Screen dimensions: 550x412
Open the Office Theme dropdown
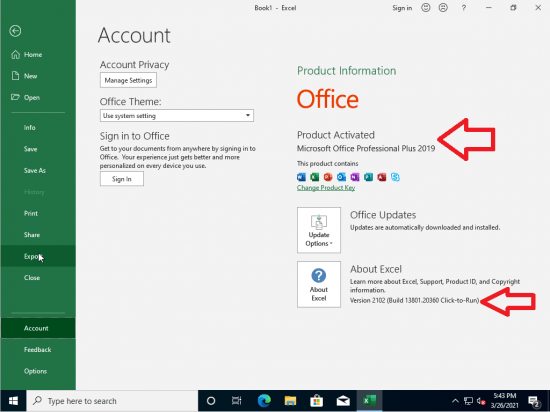pos(176,116)
